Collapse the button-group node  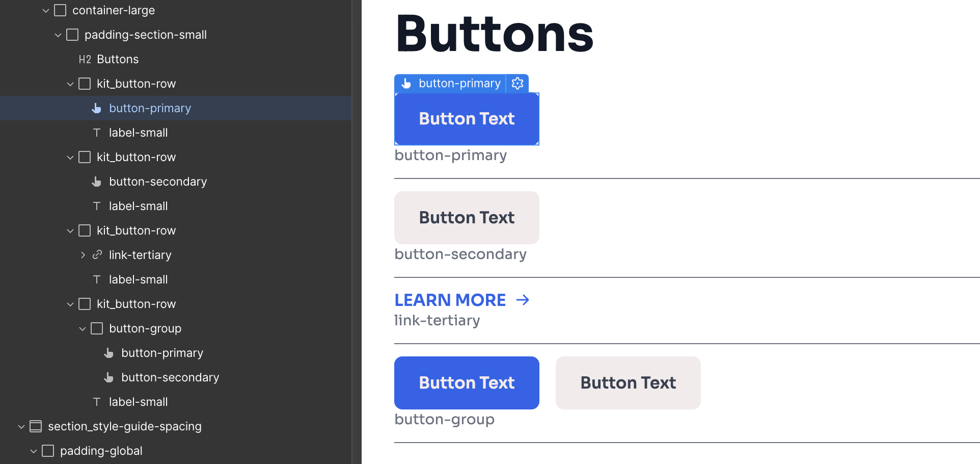click(83, 328)
